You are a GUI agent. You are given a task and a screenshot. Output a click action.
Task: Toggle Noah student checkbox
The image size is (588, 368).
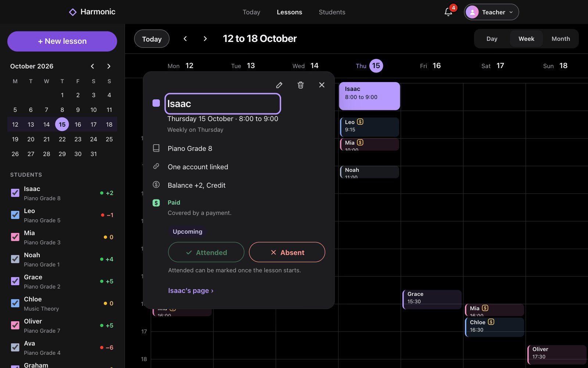click(x=15, y=259)
